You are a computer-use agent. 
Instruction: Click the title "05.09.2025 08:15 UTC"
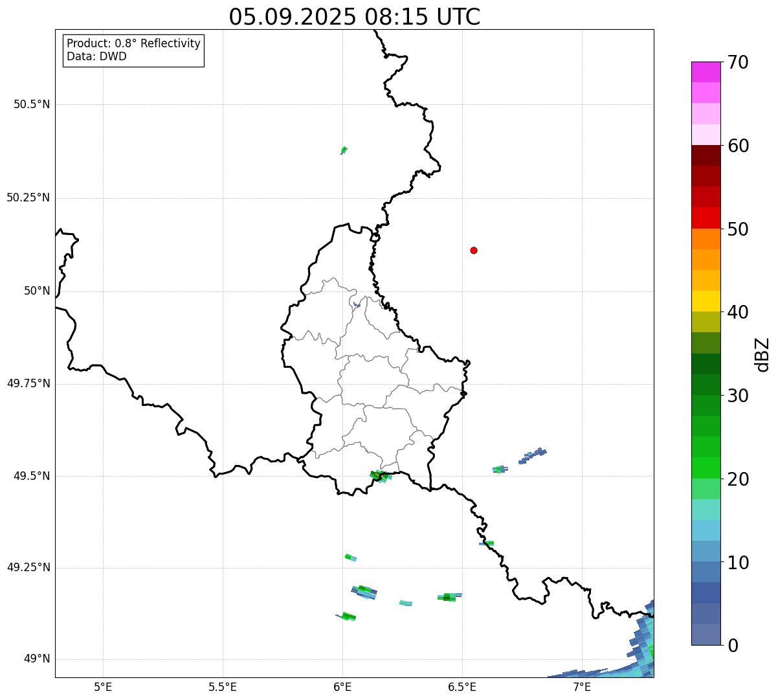pyautogui.click(x=355, y=17)
